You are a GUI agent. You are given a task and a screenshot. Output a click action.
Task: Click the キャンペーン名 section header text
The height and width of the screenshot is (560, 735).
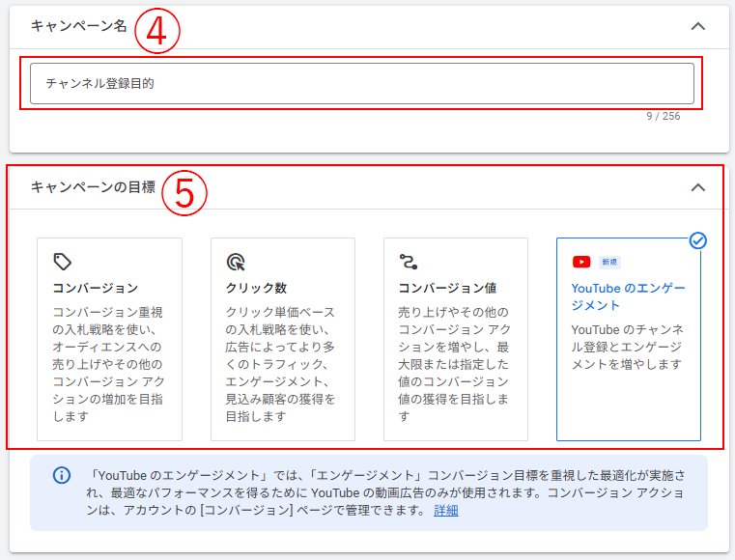click(x=78, y=26)
